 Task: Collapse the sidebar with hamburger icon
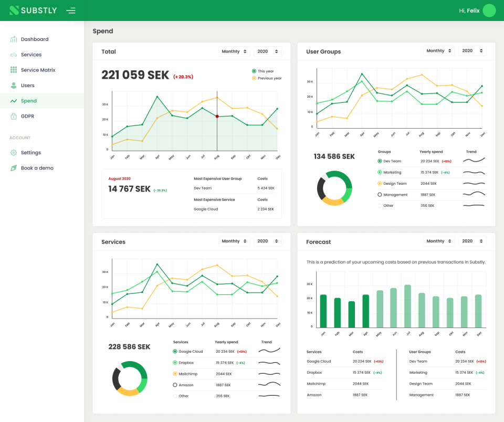click(x=71, y=10)
